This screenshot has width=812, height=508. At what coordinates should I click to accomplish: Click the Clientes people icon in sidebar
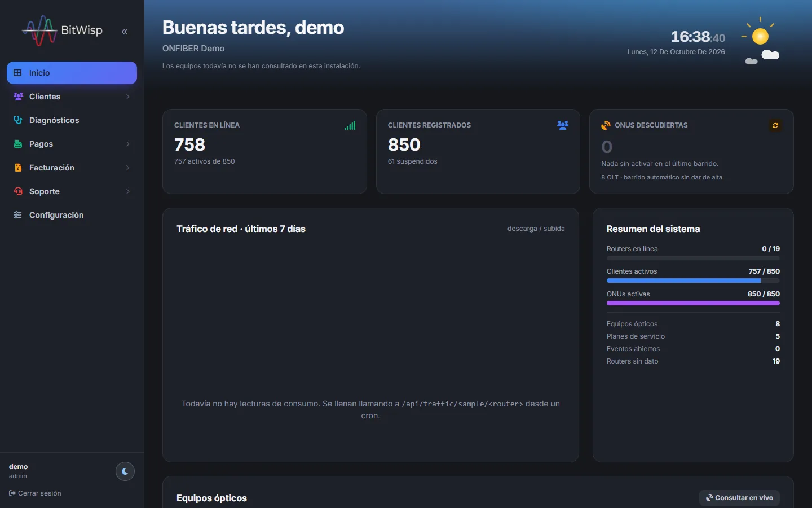18,97
